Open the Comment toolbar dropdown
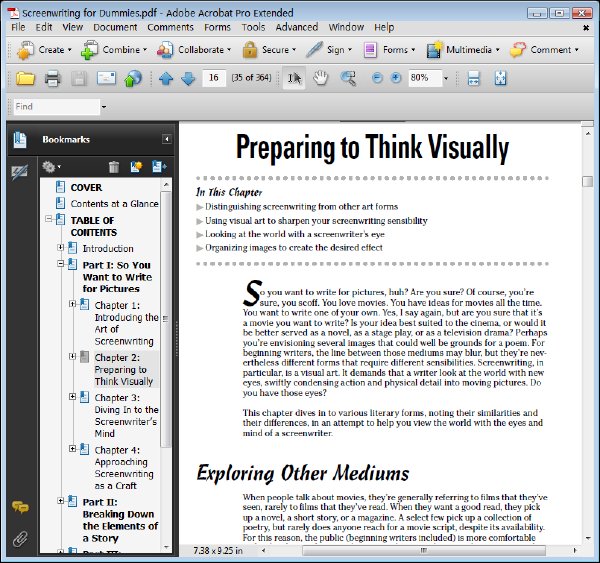The height and width of the screenshot is (563, 600). 544,50
